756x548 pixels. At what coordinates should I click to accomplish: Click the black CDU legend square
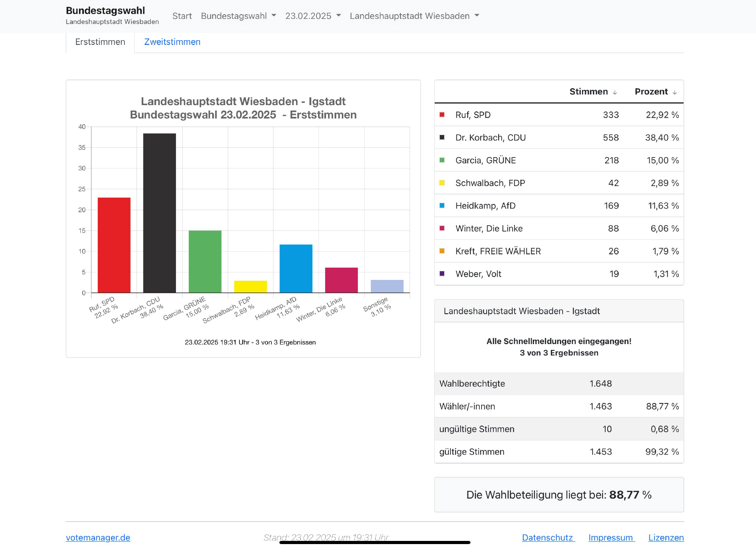point(442,137)
